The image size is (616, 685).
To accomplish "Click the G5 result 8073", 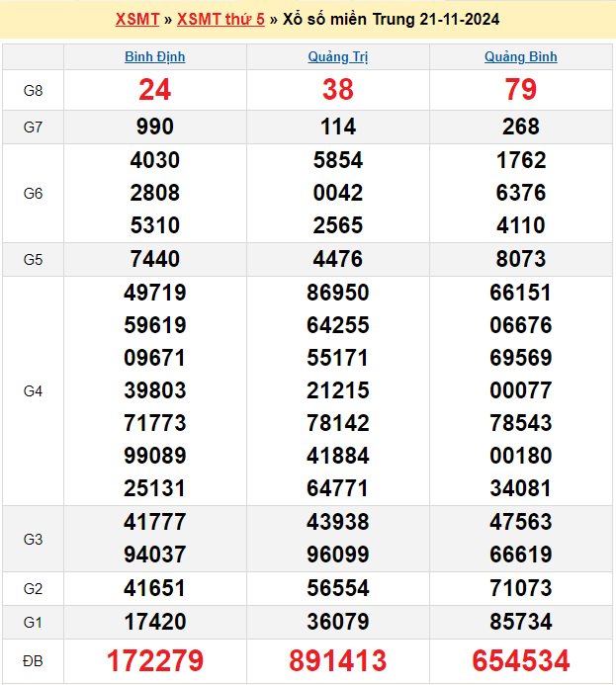I will coord(520,259).
